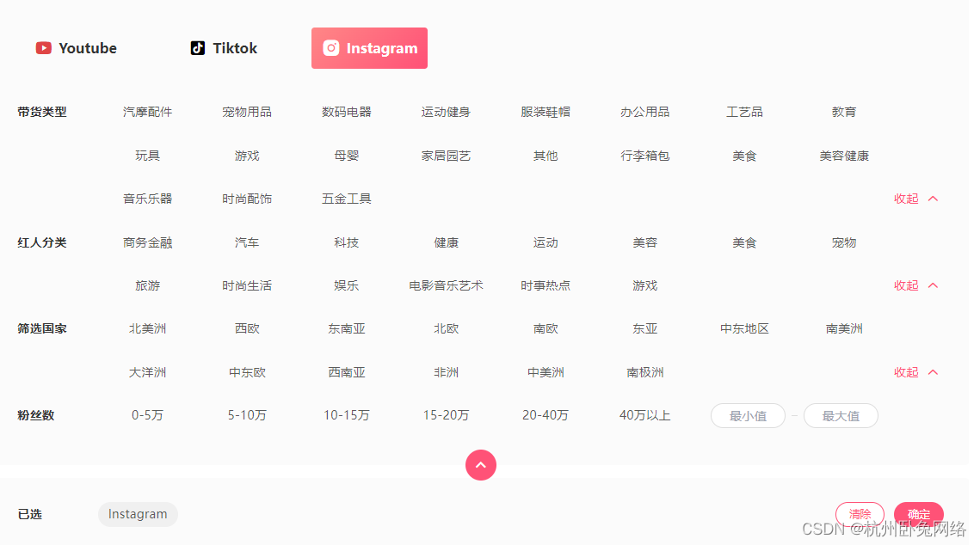
Task: Select 数码电器 product type
Action: click(346, 112)
